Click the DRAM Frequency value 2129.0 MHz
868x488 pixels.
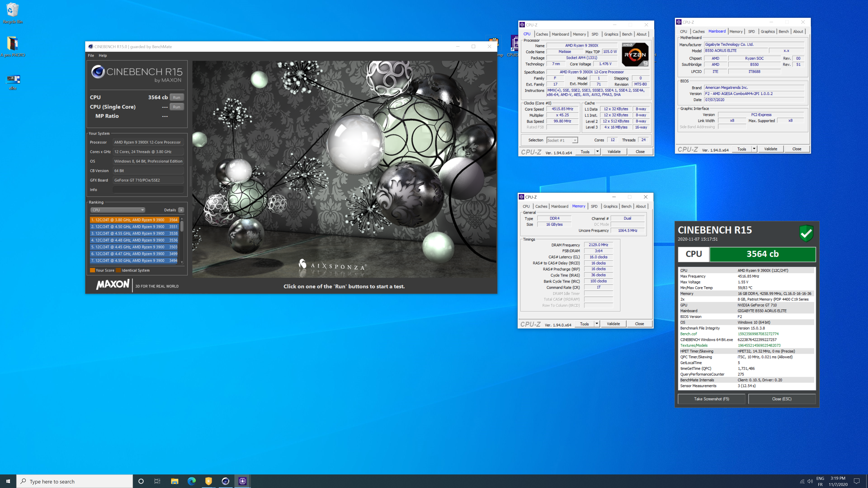point(598,245)
